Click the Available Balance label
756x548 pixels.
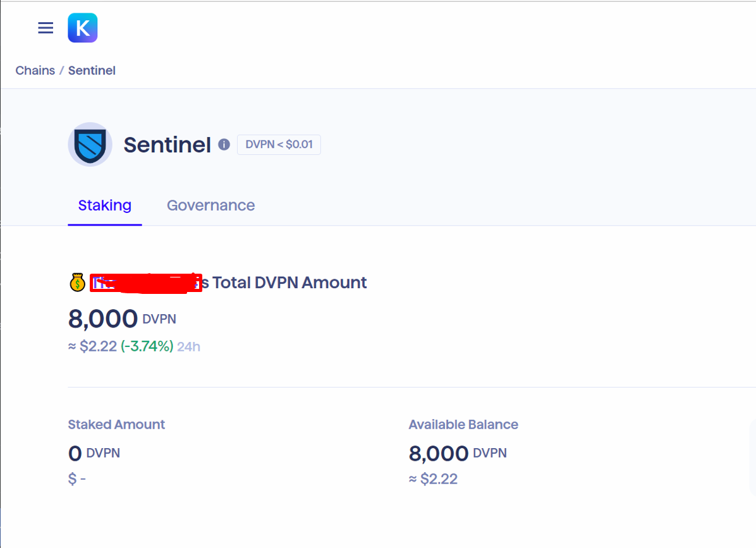463,425
